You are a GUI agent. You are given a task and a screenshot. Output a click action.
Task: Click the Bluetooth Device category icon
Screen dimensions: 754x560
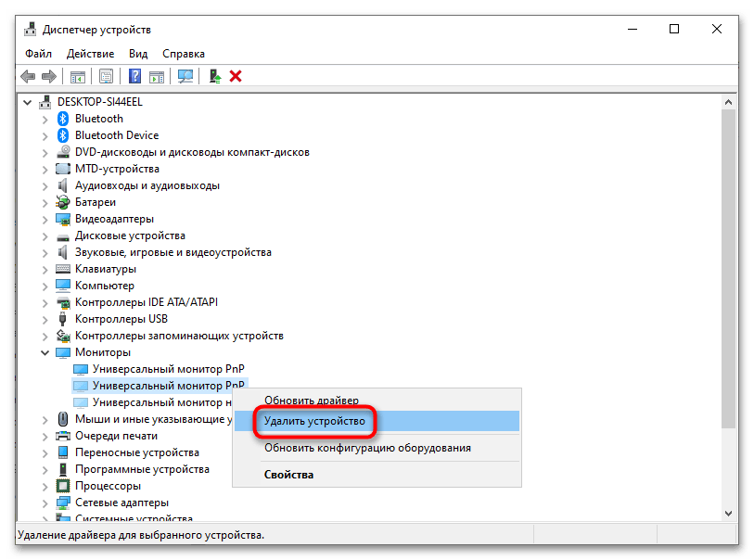coord(64,135)
